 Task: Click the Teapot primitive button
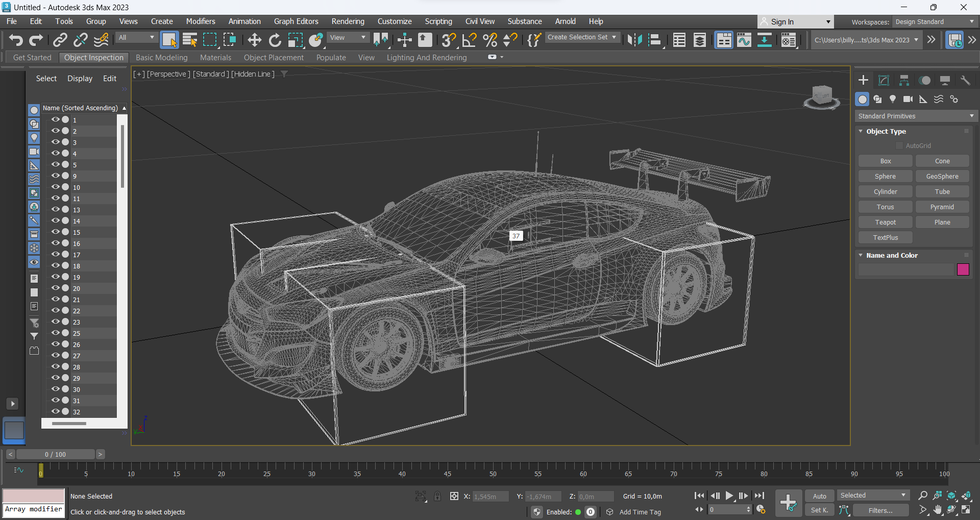[885, 222]
